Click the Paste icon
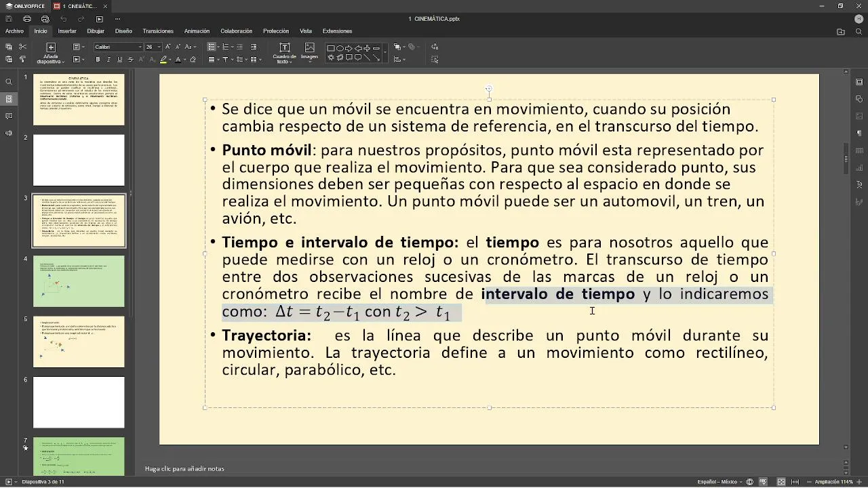This screenshot has height=488, width=868. tap(9, 59)
